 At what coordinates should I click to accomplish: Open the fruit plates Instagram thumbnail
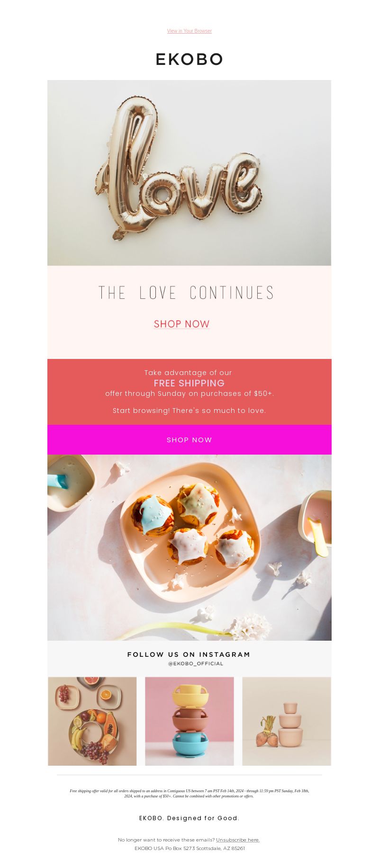click(x=92, y=721)
